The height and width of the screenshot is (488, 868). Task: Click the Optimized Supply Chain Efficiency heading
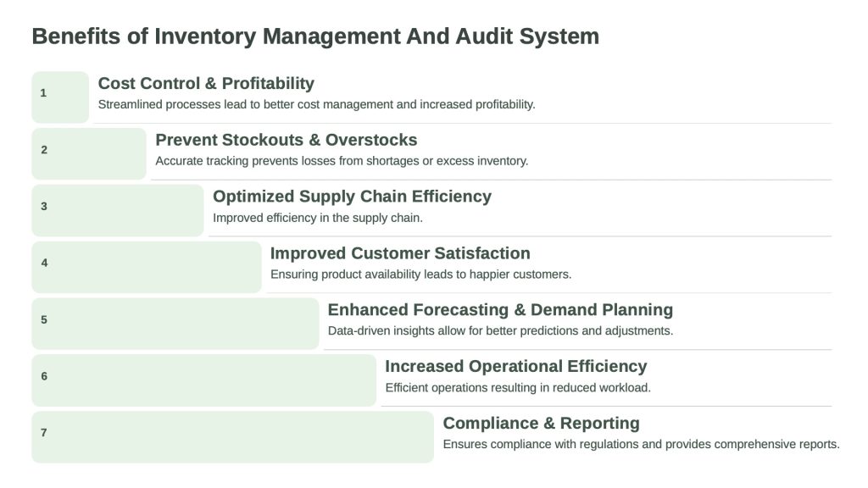pyautogui.click(x=352, y=197)
